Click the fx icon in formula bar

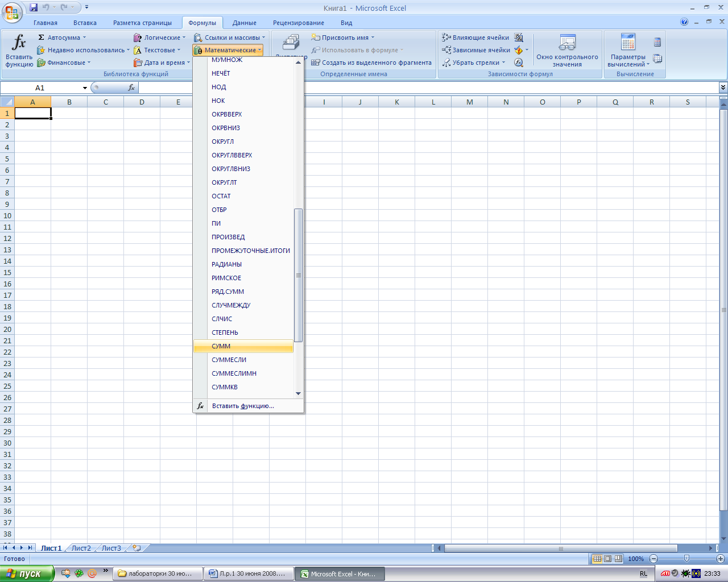pos(131,88)
